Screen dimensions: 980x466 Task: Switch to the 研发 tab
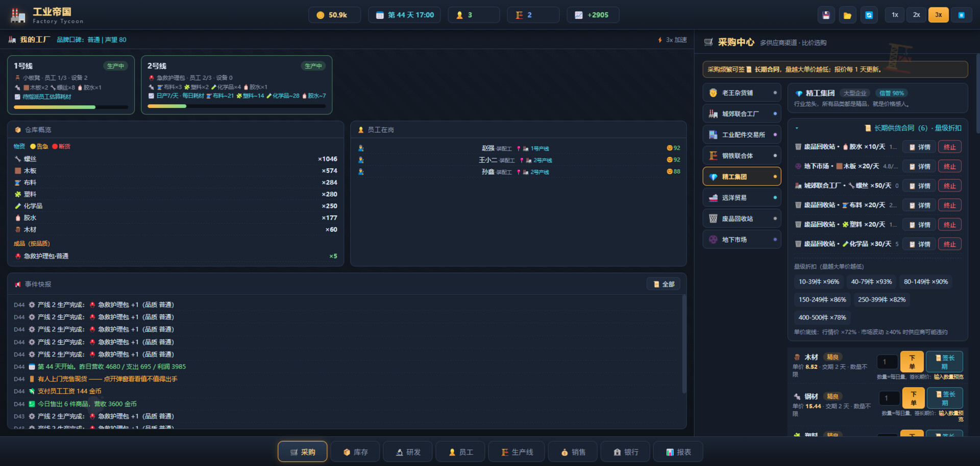click(408, 452)
